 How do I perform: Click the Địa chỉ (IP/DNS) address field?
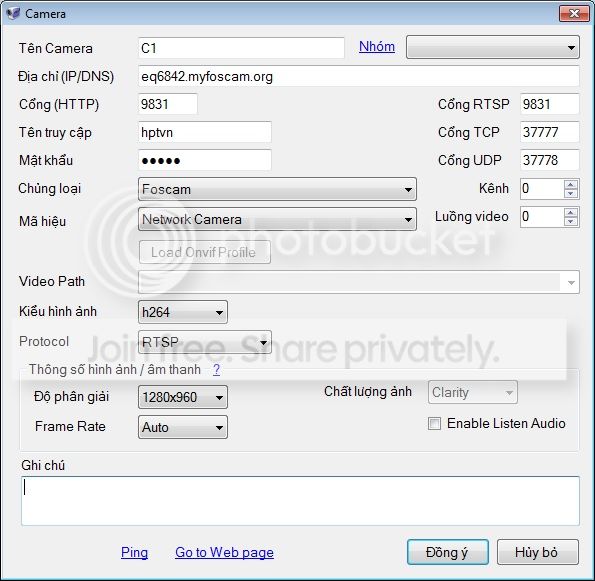pos(359,76)
